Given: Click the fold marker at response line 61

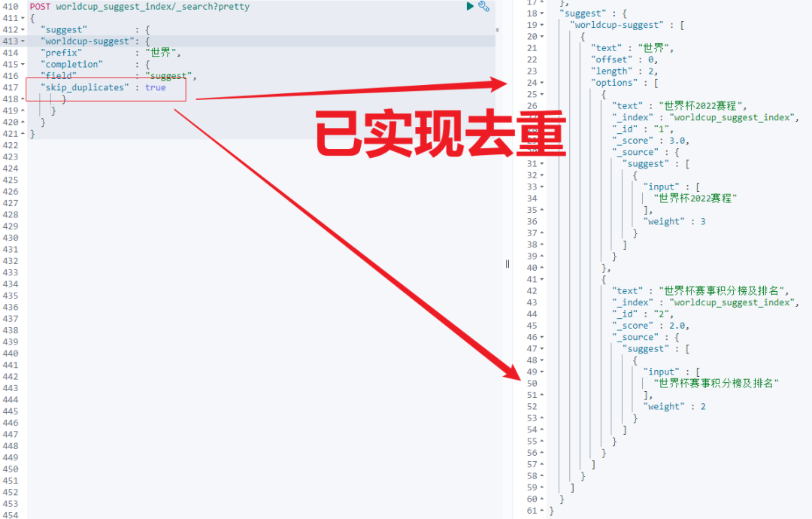Looking at the screenshot, I should (542, 511).
